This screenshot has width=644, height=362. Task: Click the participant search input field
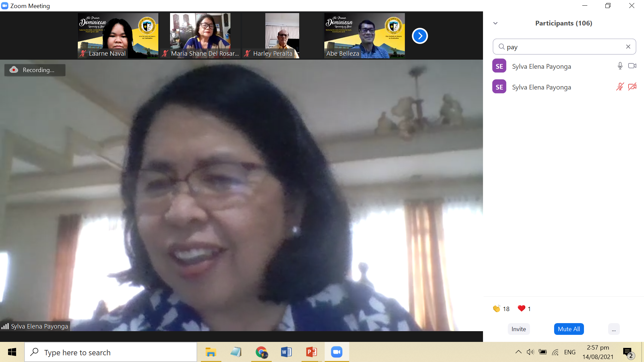click(563, 47)
